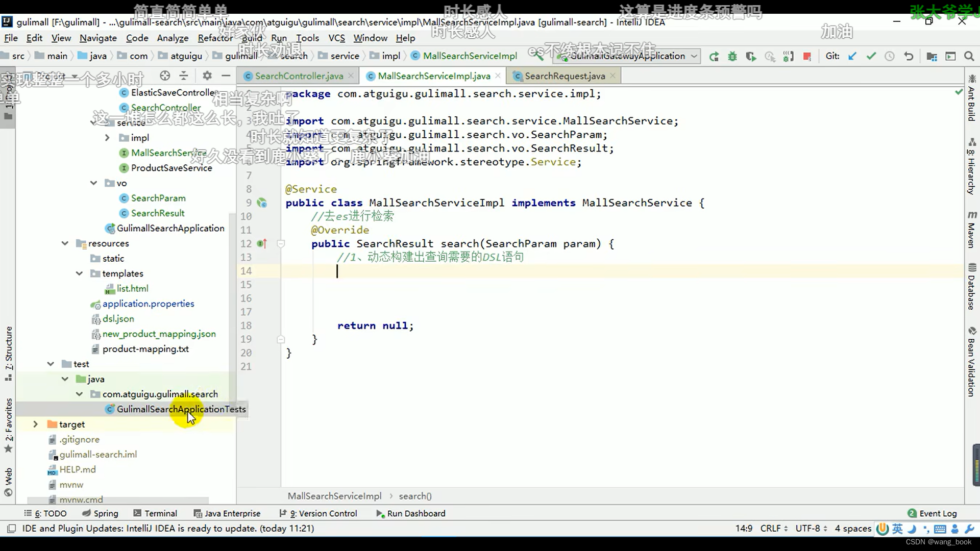The width and height of the screenshot is (980, 551).
Task: Expand the target folder
Action: pos(36,424)
